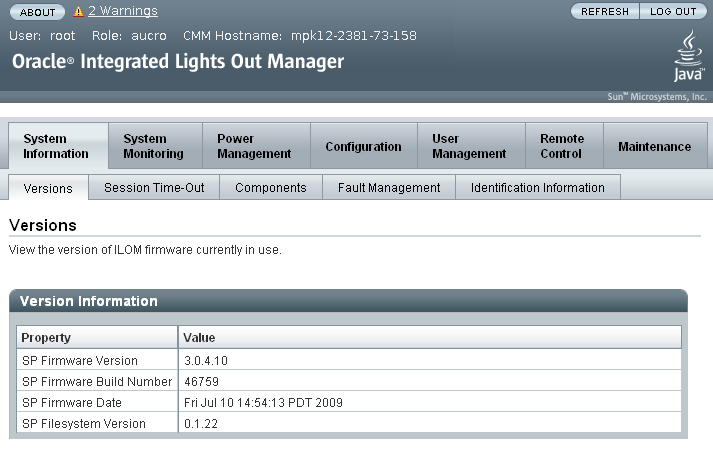Open the Remote Control tab
713x450 pixels.
564,146
